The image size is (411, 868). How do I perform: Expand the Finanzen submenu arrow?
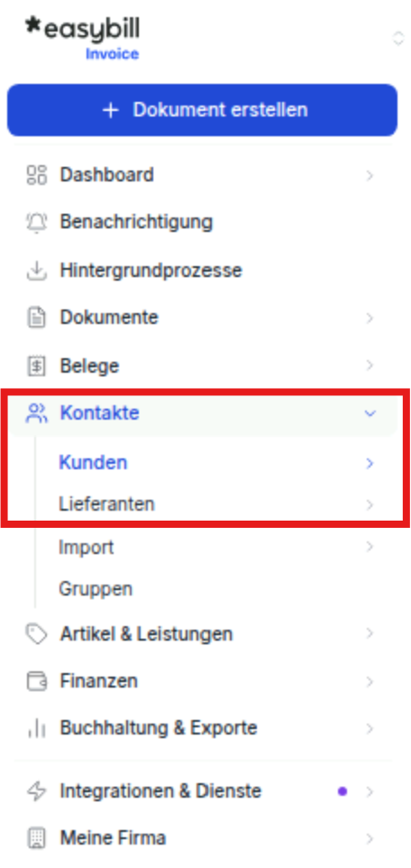point(370,681)
